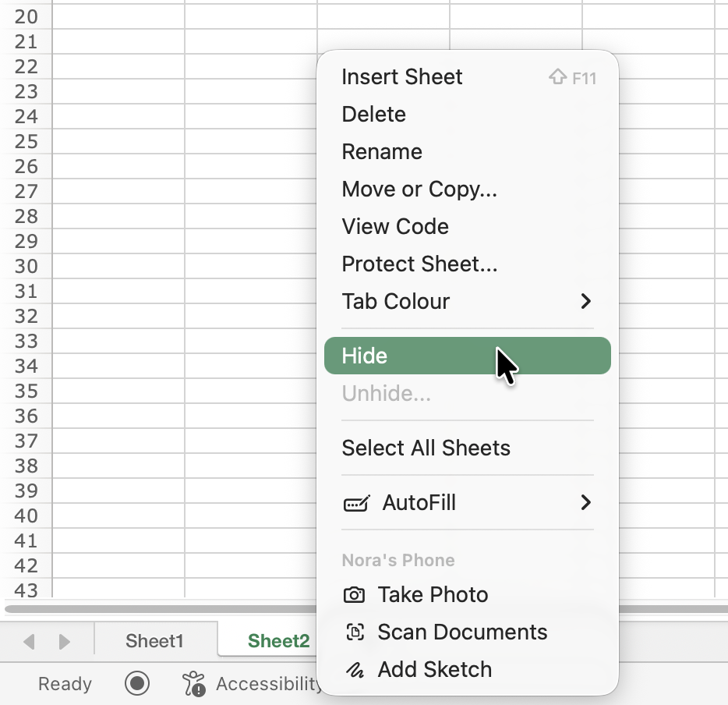Expand the Tab Colour submenu arrow
728x705 pixels.
click(586, 301)
